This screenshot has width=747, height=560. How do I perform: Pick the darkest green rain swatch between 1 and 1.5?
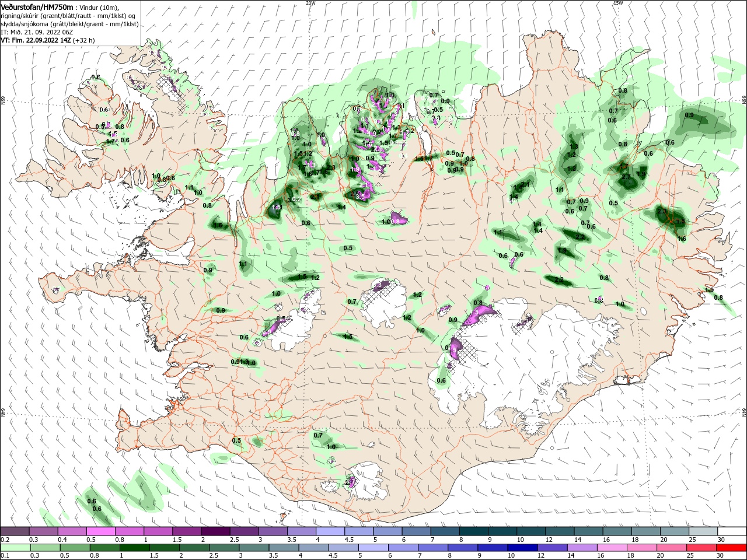click(134, 548)
